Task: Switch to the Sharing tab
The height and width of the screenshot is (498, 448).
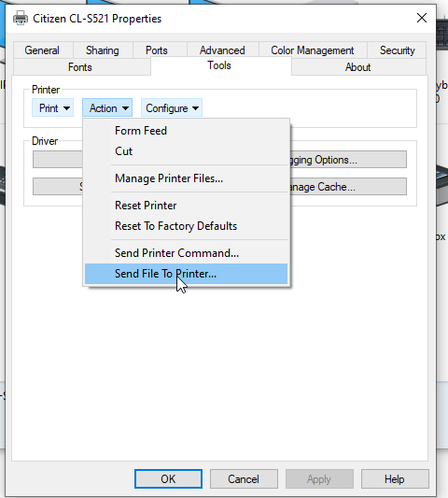Action: point(103,50)
